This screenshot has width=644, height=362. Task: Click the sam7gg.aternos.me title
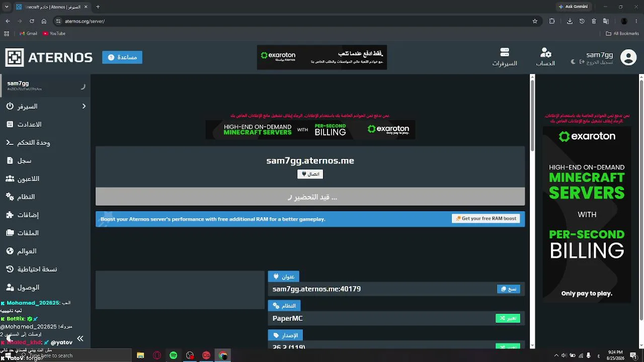click(310, 161)
